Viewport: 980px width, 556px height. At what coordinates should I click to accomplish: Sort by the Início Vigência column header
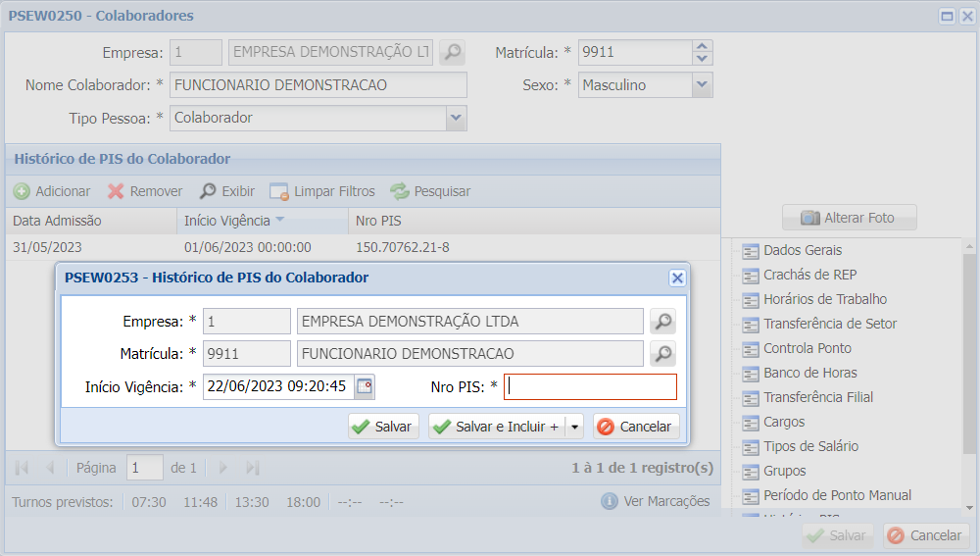point(225,221)
